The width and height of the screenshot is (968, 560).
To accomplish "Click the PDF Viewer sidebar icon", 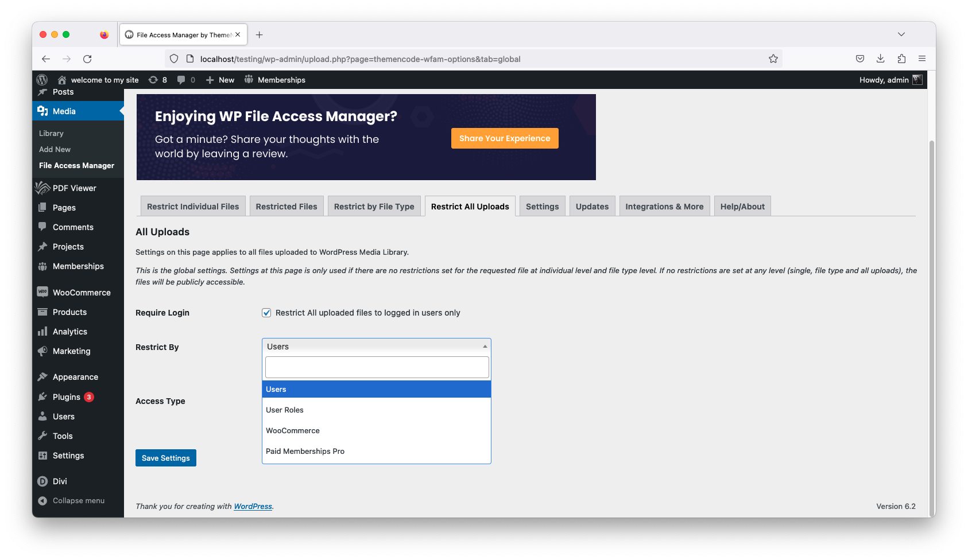I will point(42,188).
